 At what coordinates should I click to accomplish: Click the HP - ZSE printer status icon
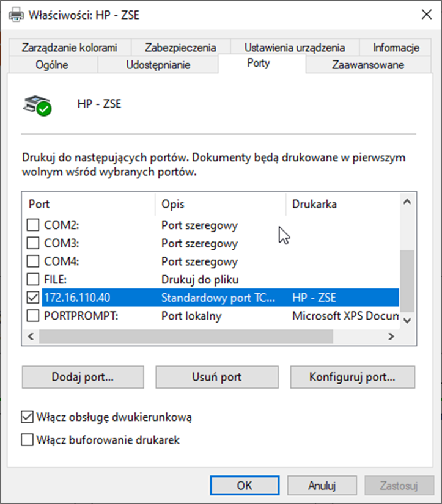click(x=38, y=104)
